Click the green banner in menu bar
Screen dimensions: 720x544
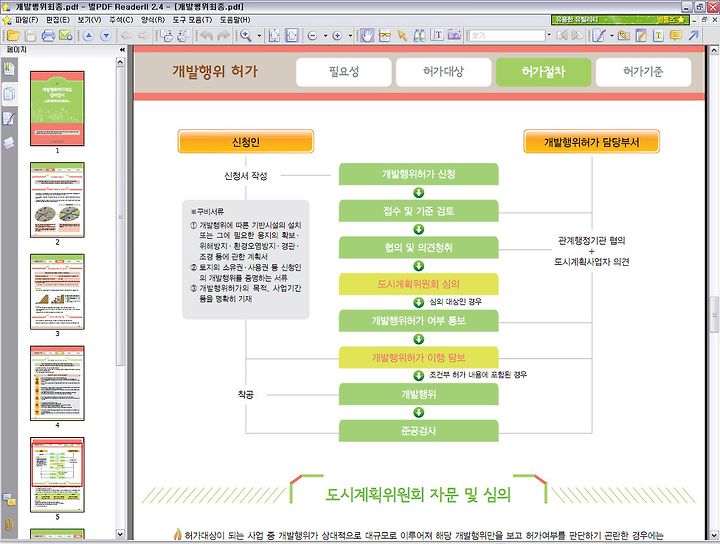coord(620,20)
